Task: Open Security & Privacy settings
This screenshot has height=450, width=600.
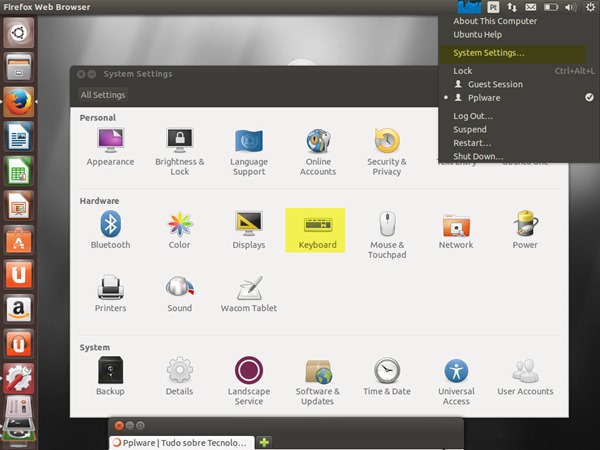Action: click(x=386, y=152)
